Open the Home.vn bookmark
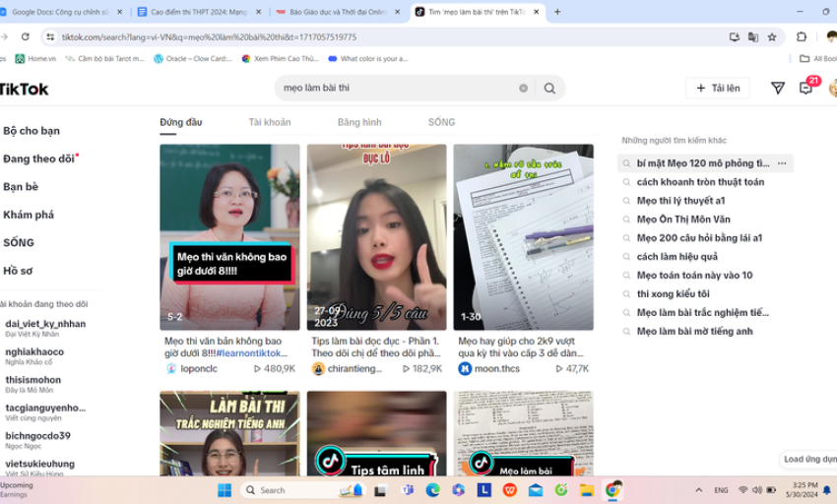The image size is (837, 504). click(x=35, y=59)
